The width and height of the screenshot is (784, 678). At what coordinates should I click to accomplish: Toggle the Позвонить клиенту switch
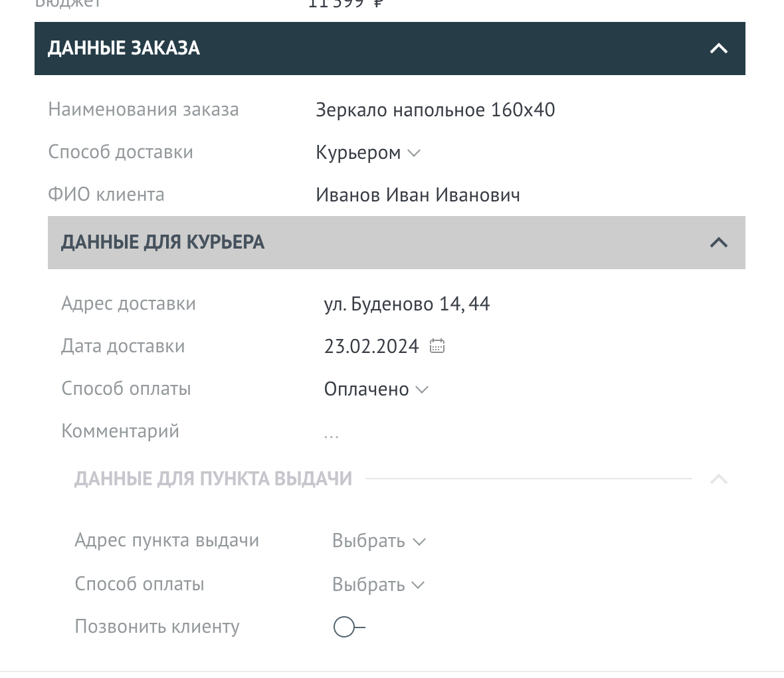[x=348, y=627]
